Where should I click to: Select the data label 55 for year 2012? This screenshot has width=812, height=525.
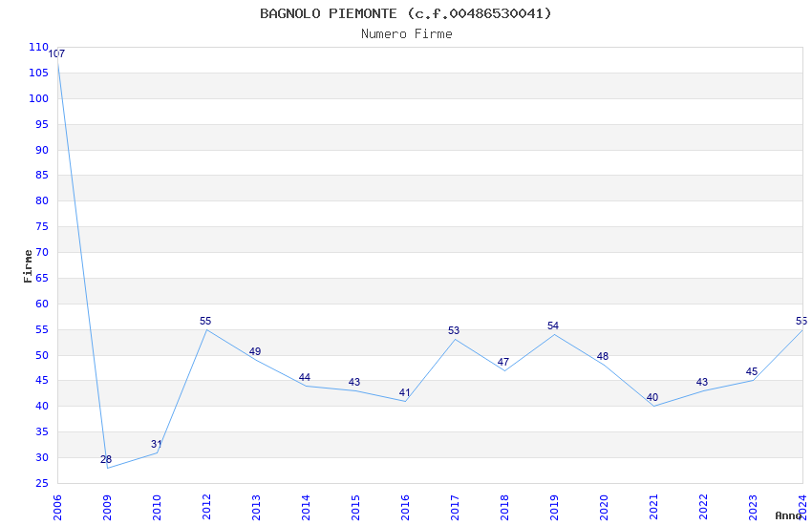point(205,322)
